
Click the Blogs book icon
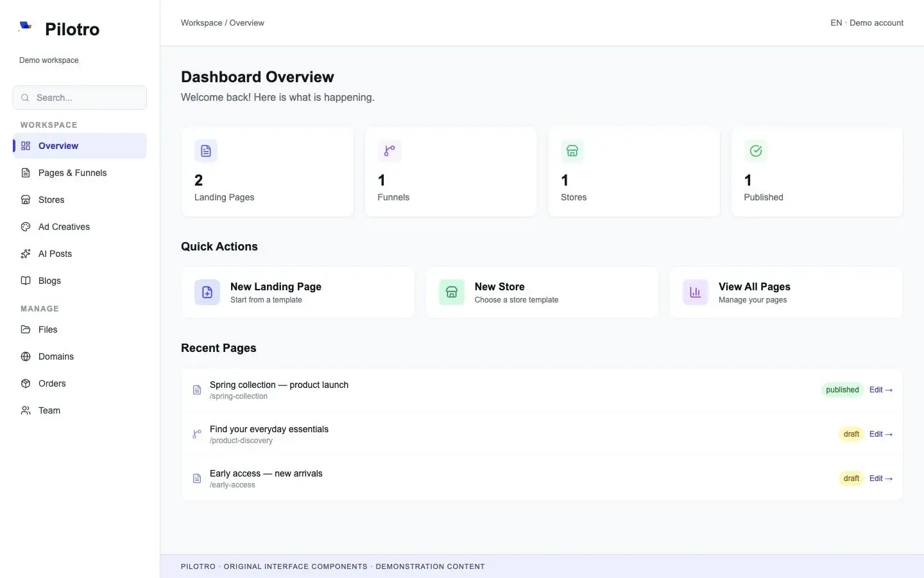coord(26,281)
